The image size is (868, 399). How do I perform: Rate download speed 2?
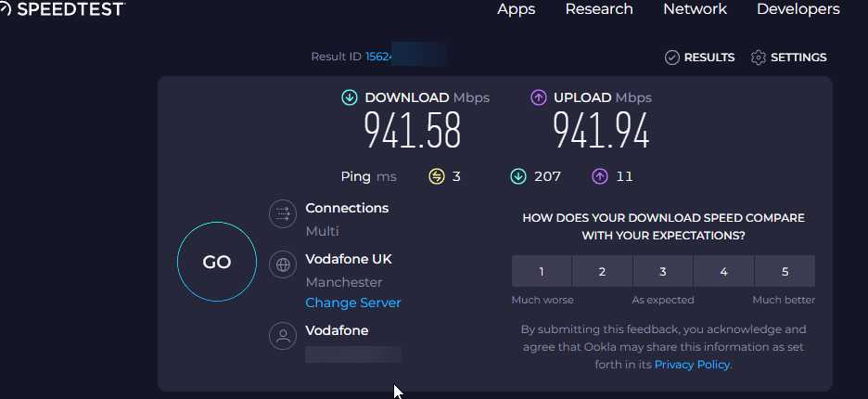[x=602, y=272]
